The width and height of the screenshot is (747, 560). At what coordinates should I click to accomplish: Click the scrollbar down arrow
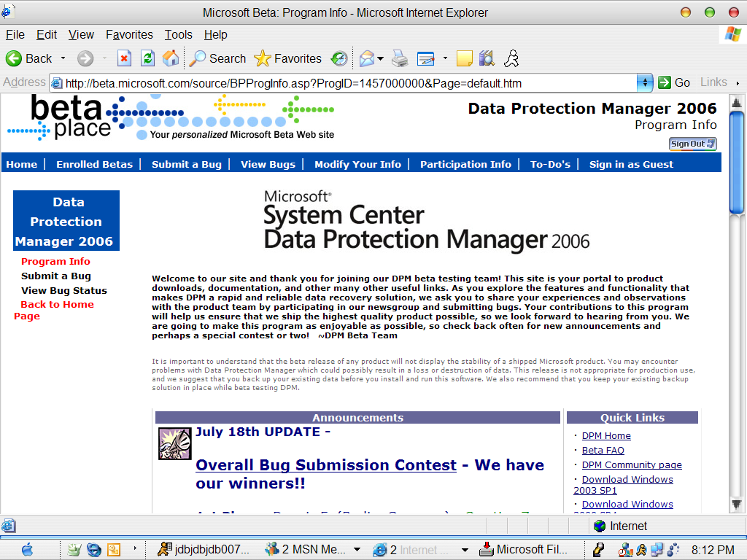coord(737,505)
